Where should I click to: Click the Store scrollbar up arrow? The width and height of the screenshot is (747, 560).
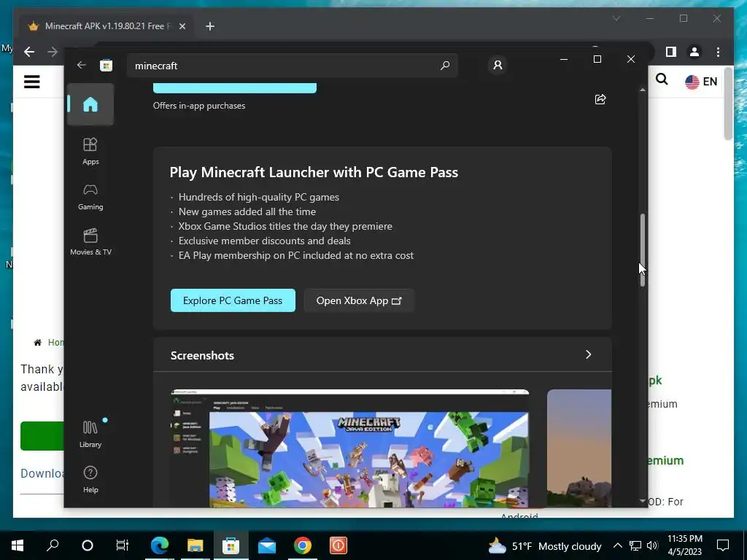642,90
